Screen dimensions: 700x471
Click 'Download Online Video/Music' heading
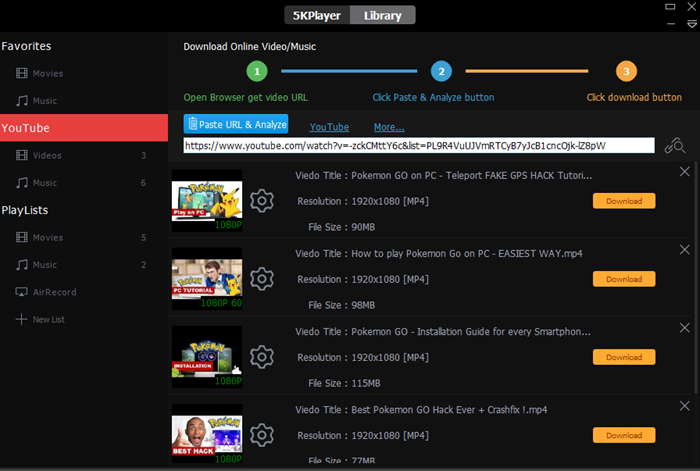coord(250,46)
